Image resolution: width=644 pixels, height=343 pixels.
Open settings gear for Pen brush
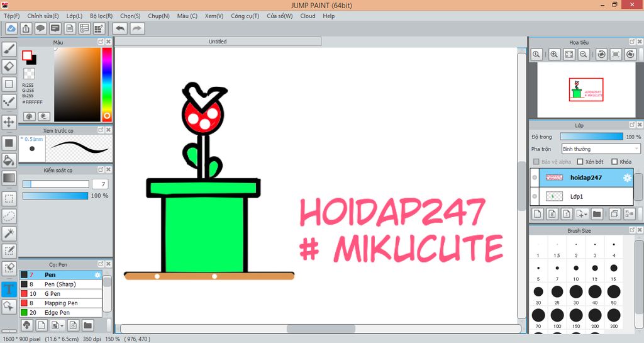[97, 275]
